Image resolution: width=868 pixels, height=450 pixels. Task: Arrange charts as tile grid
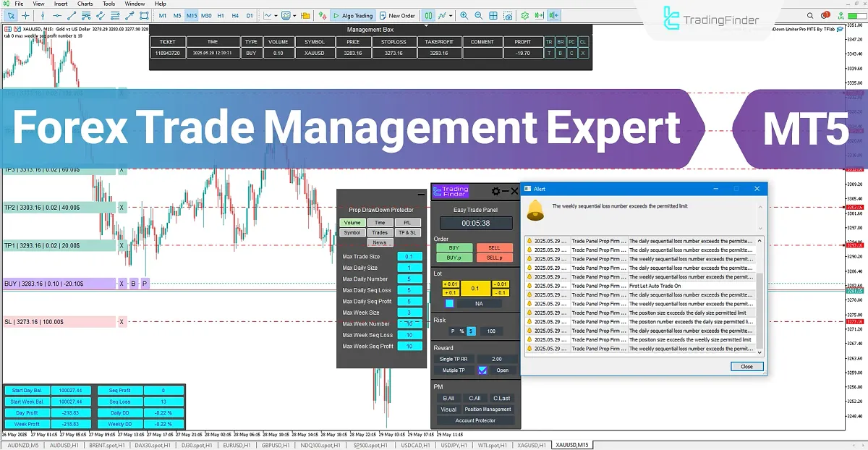click(x=493, y=15)
